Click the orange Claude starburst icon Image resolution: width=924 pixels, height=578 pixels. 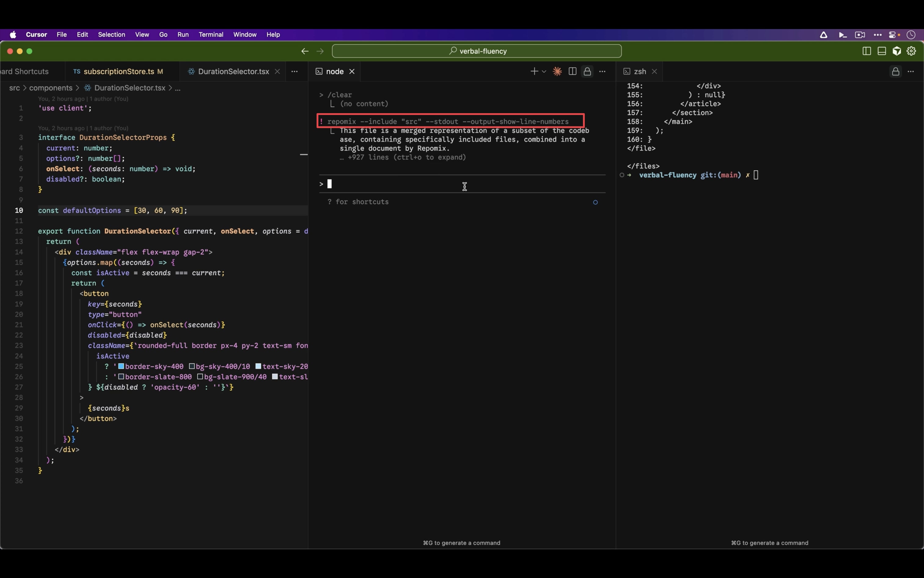557,72
